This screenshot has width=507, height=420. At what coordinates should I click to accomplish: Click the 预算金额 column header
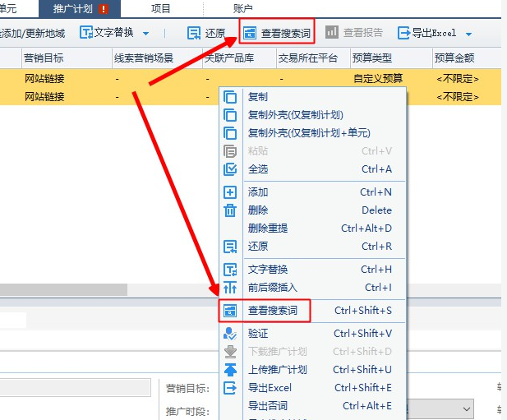point(467,58)
